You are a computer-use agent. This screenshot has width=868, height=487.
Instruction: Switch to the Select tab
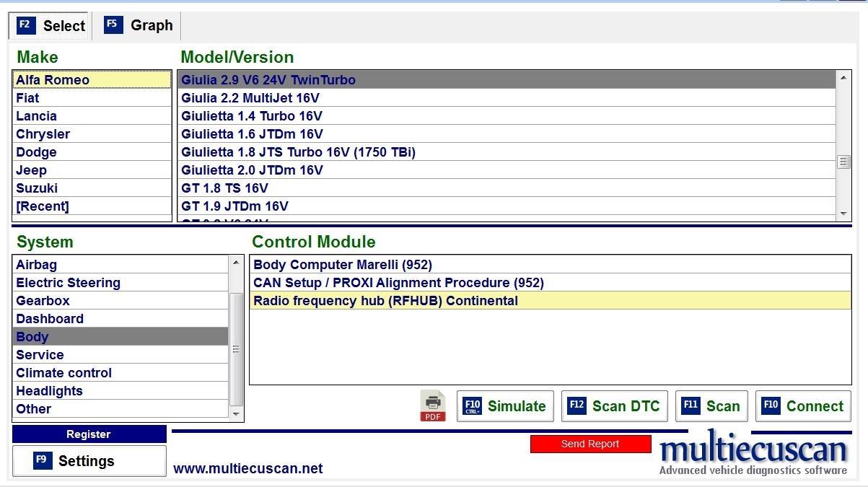[49, 26]
